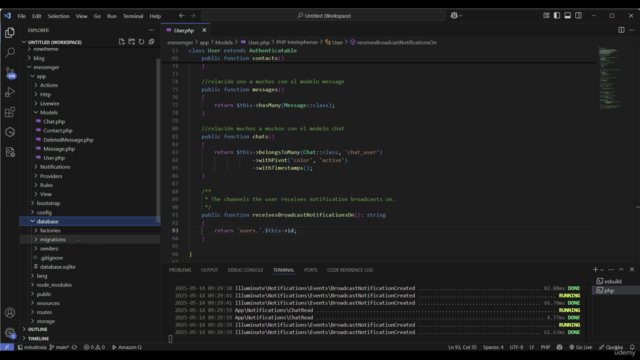The image size is (640, 360).
Task: Collapse all folders in Explorer
Action: pos(151,42)
